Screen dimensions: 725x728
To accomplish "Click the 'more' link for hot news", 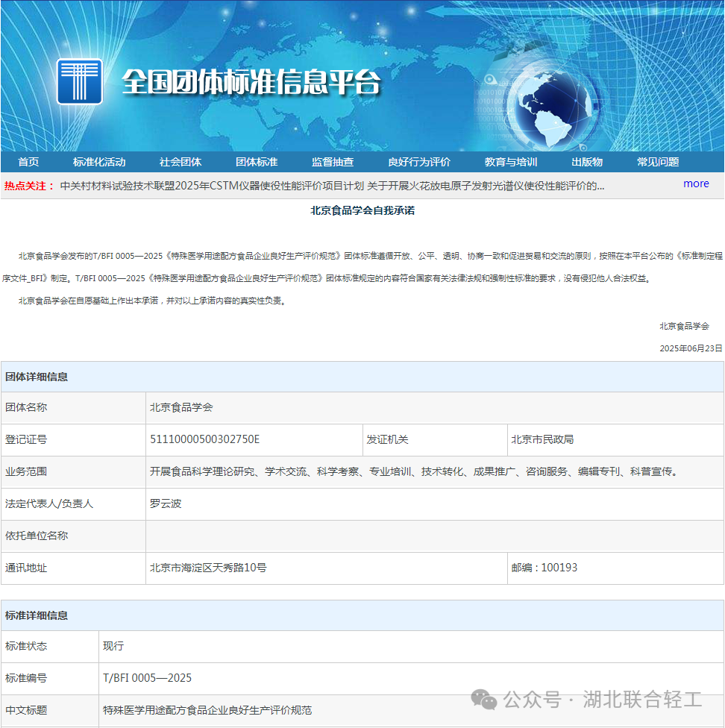I will (x=696, y=183).
